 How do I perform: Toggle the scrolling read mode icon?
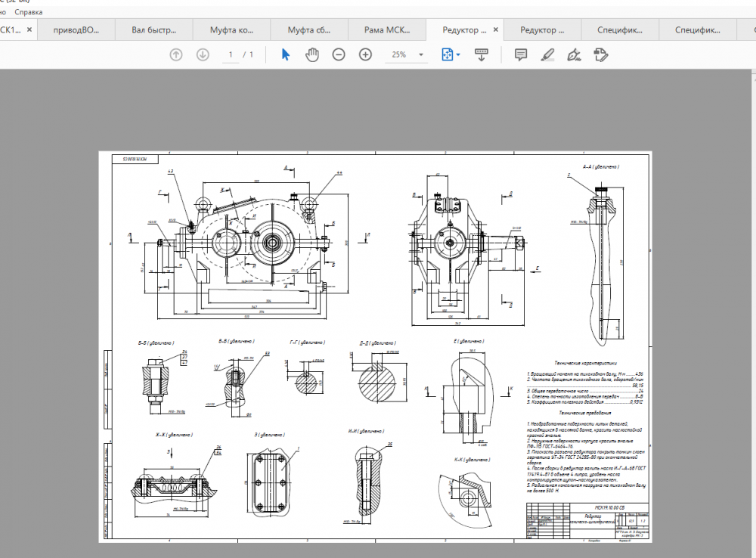pos(481,54)
